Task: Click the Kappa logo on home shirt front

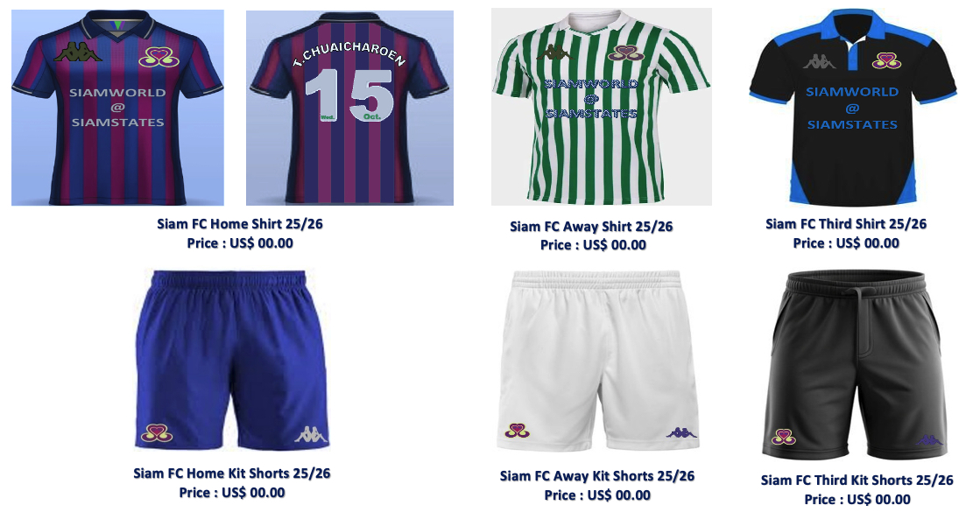Action: click(x=77, y=52)
